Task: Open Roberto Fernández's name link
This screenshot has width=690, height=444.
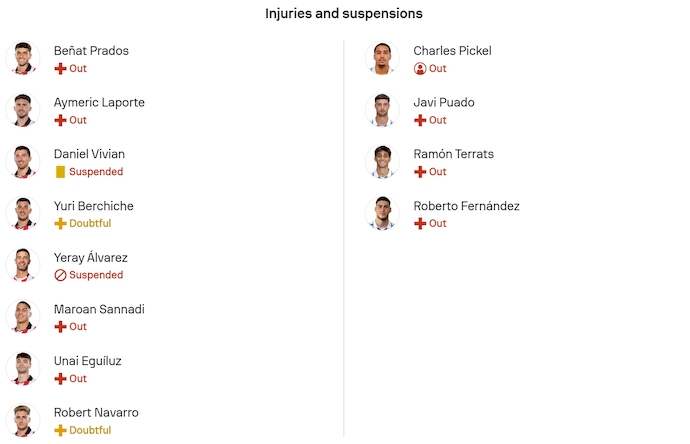Action: tap(466, 206)
